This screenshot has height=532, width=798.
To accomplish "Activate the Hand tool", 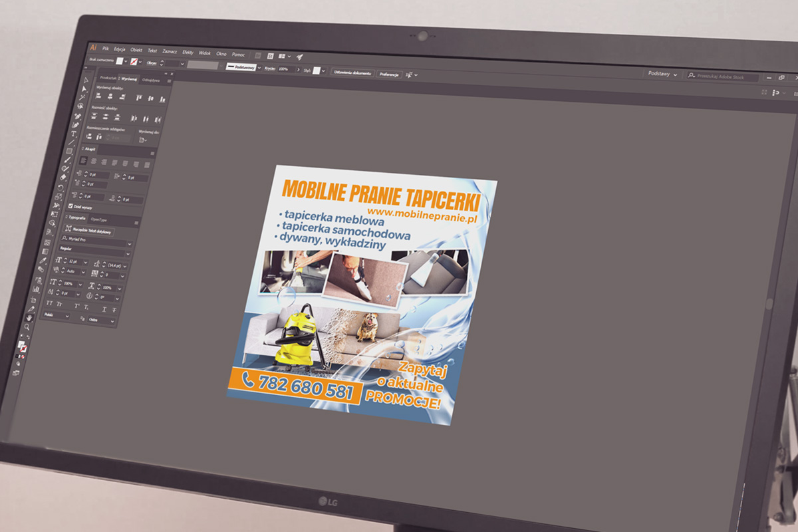I will [30, 318].
